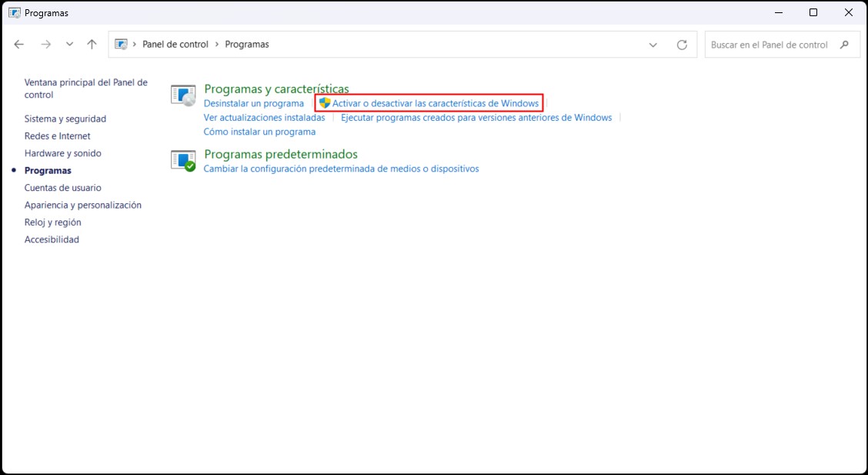Screen dimensions: 868x475
Task: Maximize the Programas window
Action: (813, 13)
